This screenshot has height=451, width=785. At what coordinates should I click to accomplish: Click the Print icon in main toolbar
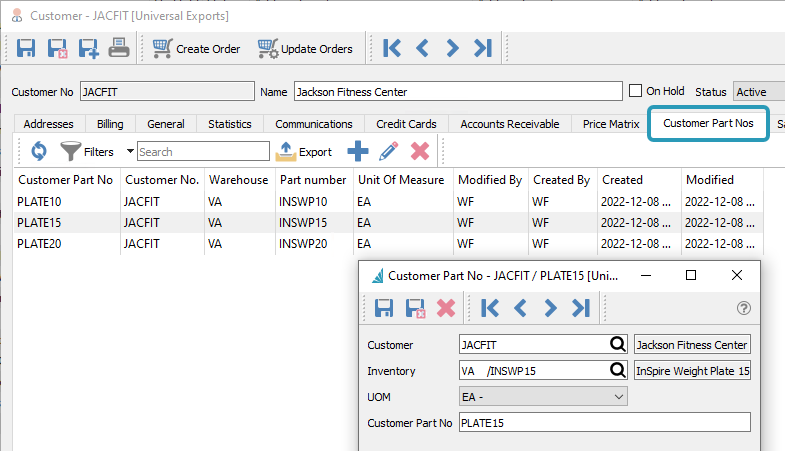(x=119, y=48)
